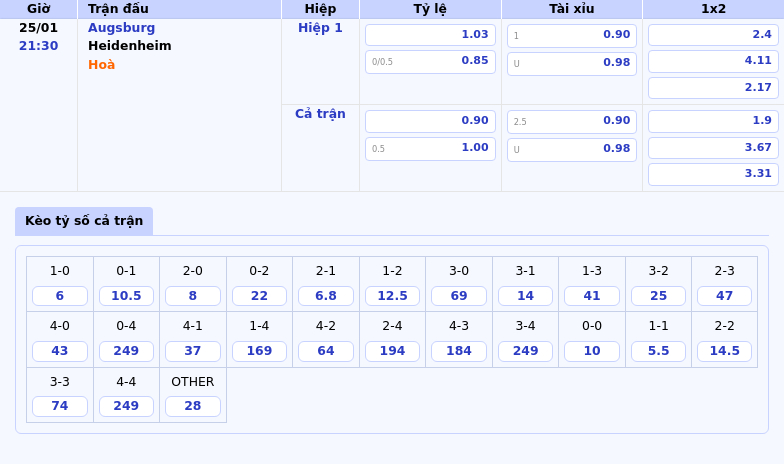Click the Tài xỉu column header
This screenshot has width=784, height=464.
coord(571,9)
